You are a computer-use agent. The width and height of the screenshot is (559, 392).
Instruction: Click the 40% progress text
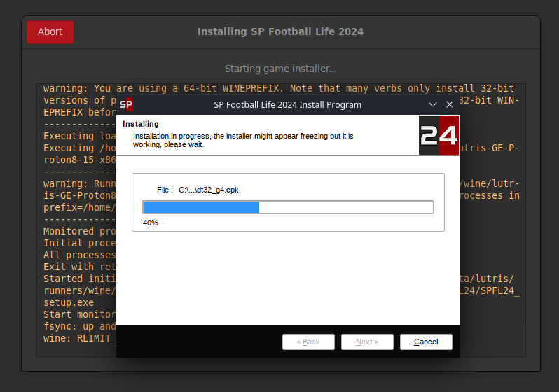(x=151, y=223)
